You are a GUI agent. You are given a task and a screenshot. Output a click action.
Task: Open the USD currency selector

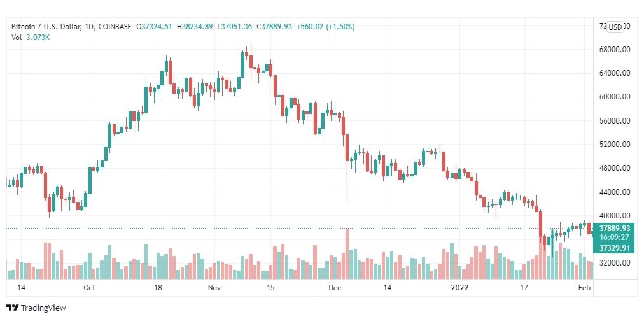click(615, 27)
